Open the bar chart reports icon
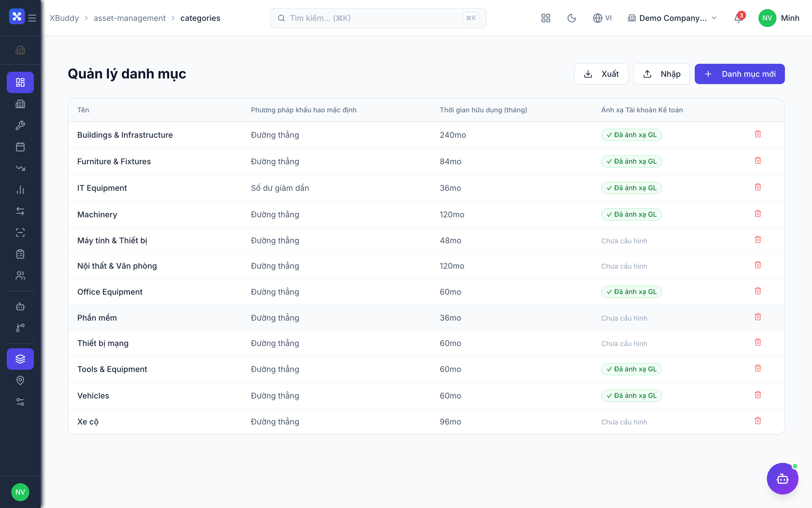Image resolution: width=812 pixels, height=508 pixels. click(20, 190)
